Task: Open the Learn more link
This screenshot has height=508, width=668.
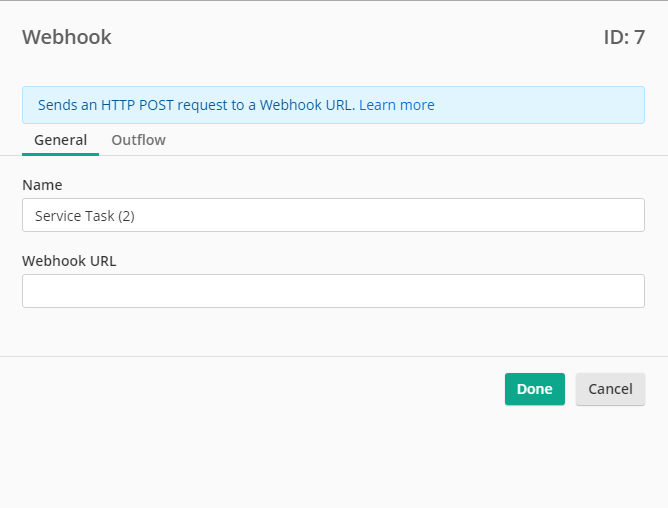Action: coord(397,105)
